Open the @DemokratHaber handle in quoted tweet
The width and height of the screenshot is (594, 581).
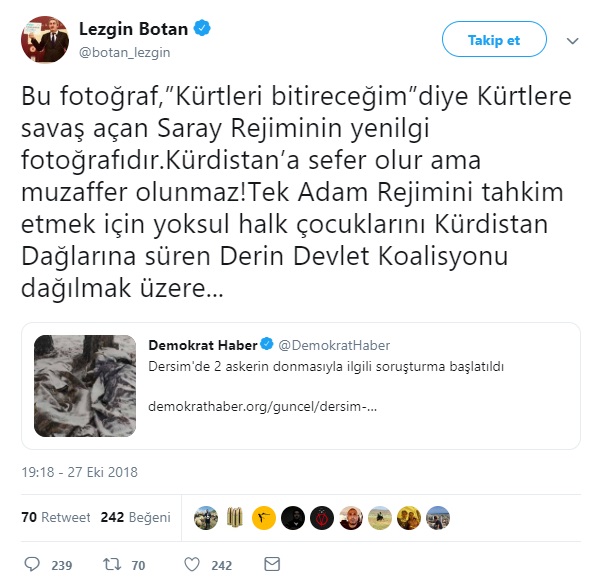pos(334,345)
